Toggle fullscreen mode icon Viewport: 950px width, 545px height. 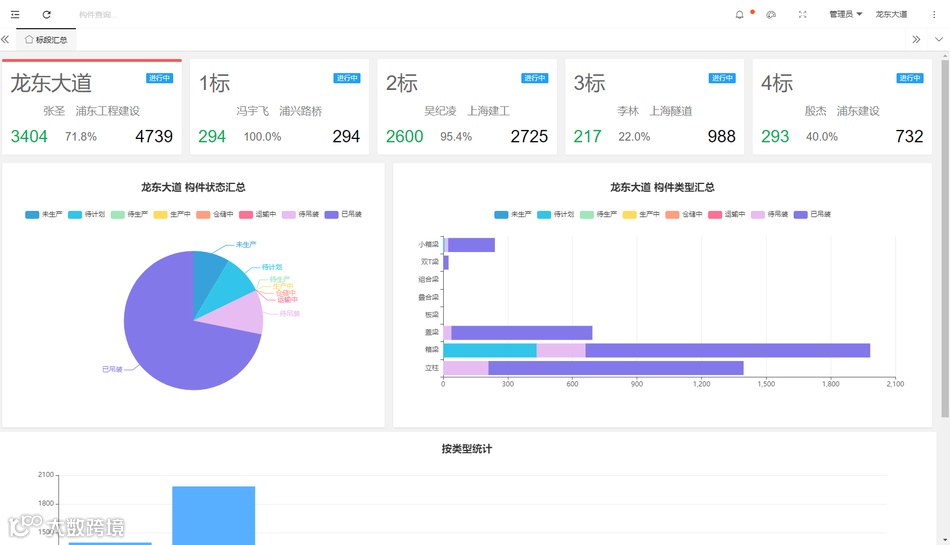802,15
